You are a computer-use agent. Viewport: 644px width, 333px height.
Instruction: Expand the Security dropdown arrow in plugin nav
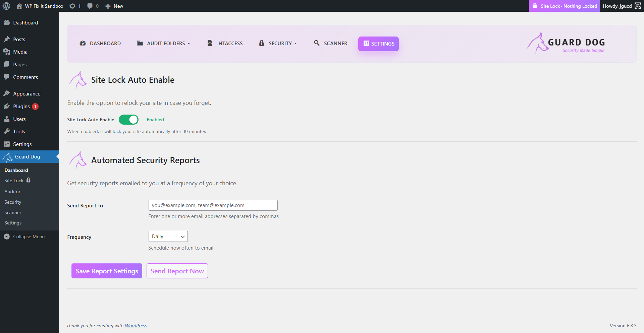click(296, 44)
